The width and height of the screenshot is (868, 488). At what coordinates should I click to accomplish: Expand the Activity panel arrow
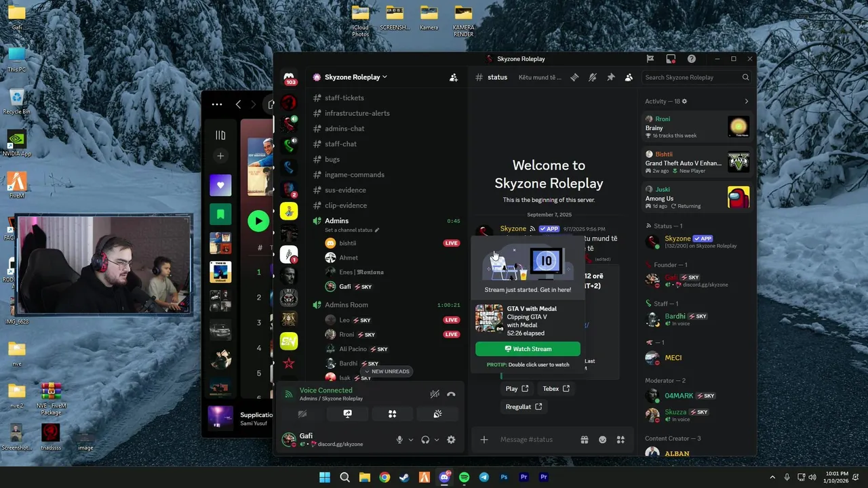click(747, 102)
